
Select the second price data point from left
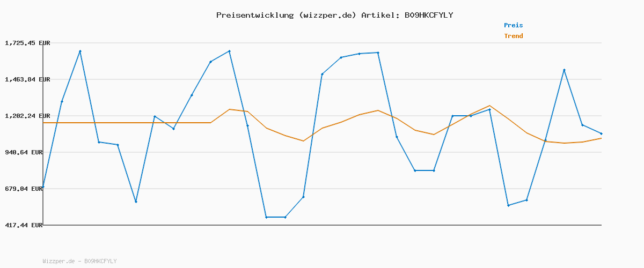click(62, 101)
